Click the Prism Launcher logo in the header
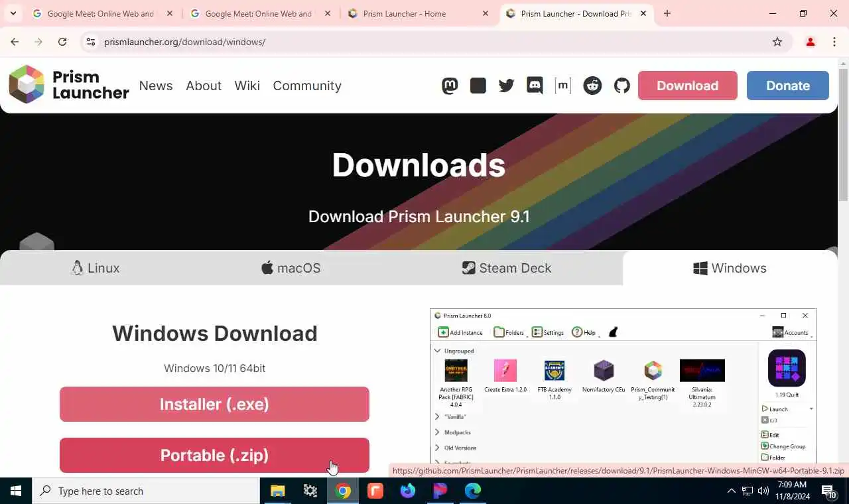849x504 pixels. pos(68,85)
